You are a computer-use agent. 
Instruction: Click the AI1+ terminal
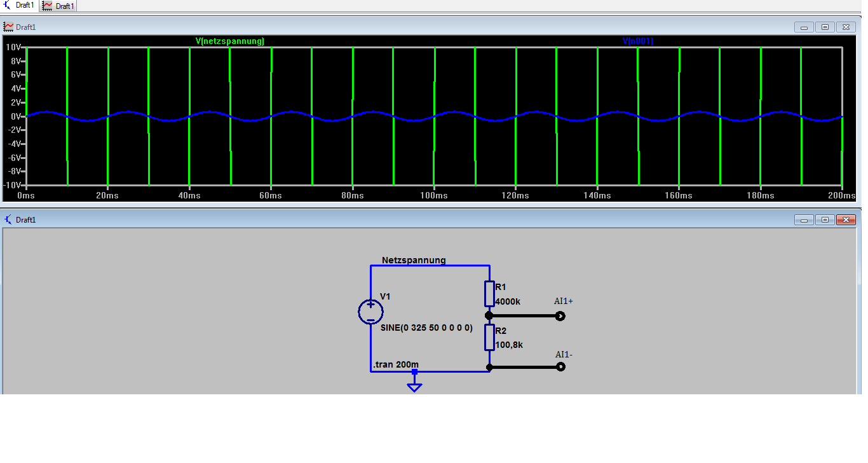(x=560, y=315)
